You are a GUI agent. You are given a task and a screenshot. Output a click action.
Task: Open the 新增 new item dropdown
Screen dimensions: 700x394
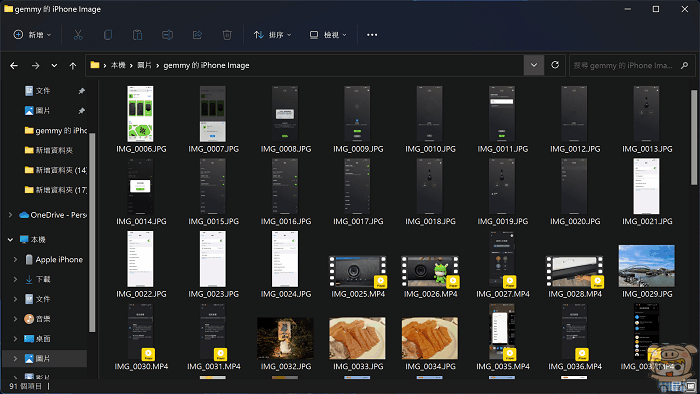pos(32,35)
